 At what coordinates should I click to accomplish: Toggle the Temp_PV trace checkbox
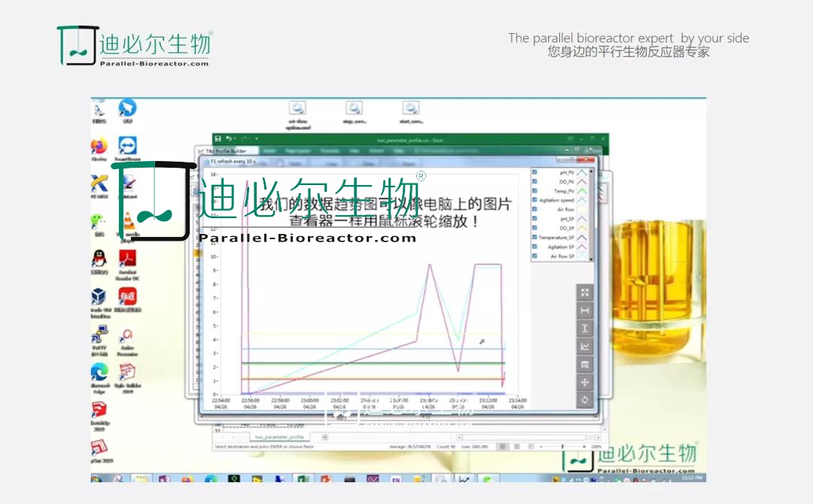[x=534, y=190]
